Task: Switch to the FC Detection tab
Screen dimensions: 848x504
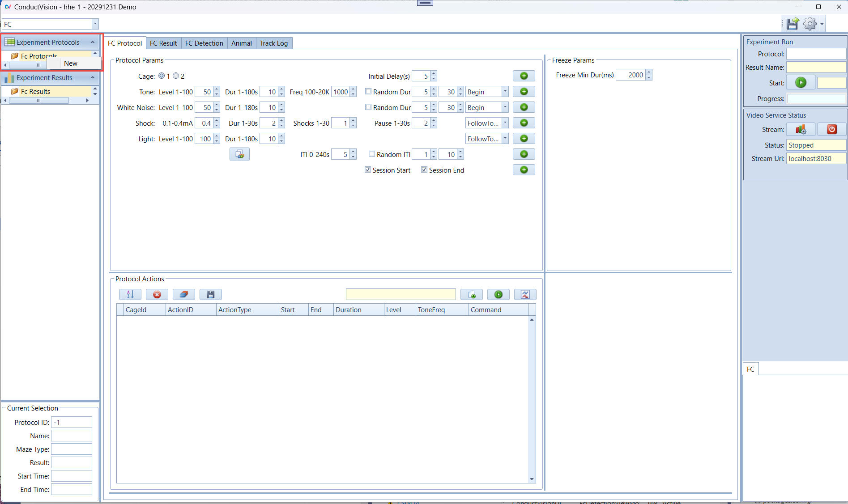Action: point(204,43)
